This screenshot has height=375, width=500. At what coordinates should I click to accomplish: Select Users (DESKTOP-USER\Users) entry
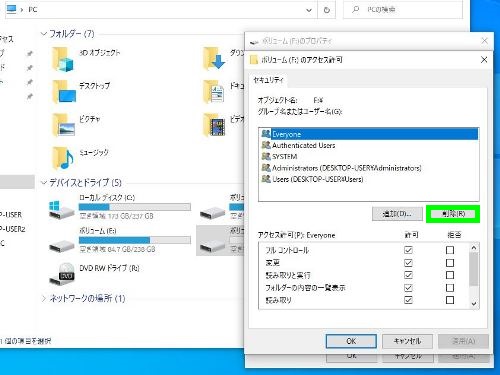click(369, 179)
